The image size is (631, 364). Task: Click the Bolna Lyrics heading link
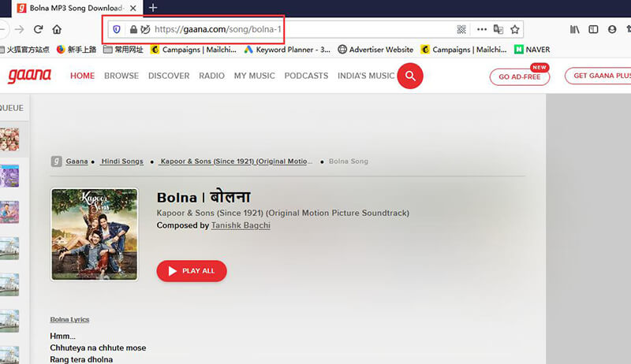(69, 319)
